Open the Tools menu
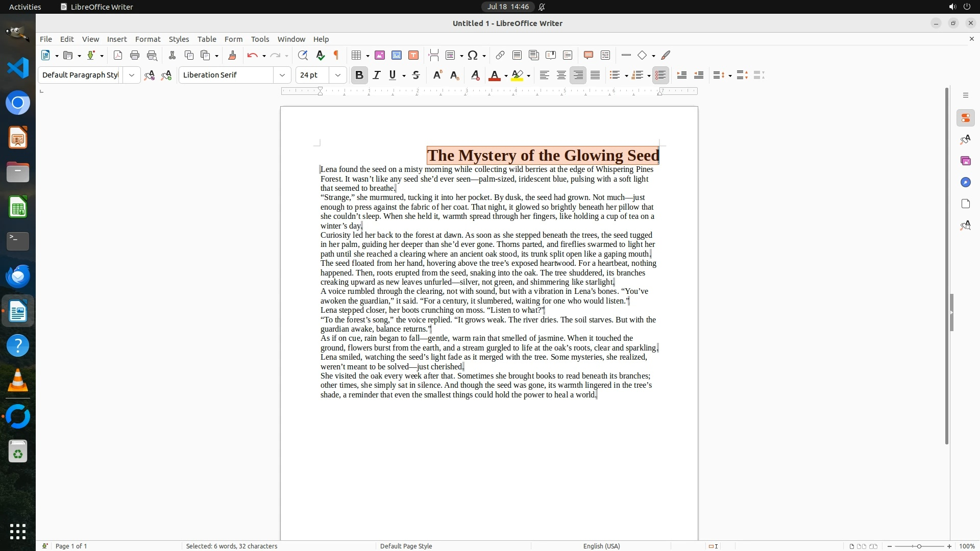 (260, 39)
